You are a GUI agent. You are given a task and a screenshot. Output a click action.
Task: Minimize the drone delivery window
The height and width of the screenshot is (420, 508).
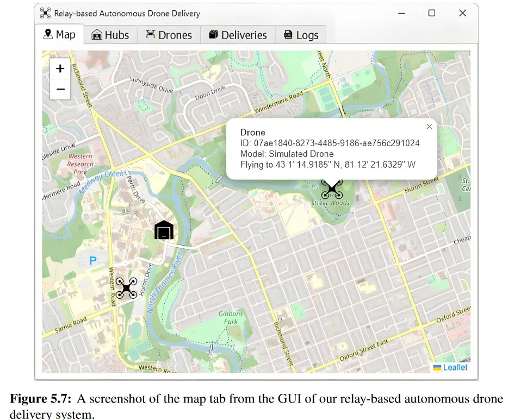401,13
